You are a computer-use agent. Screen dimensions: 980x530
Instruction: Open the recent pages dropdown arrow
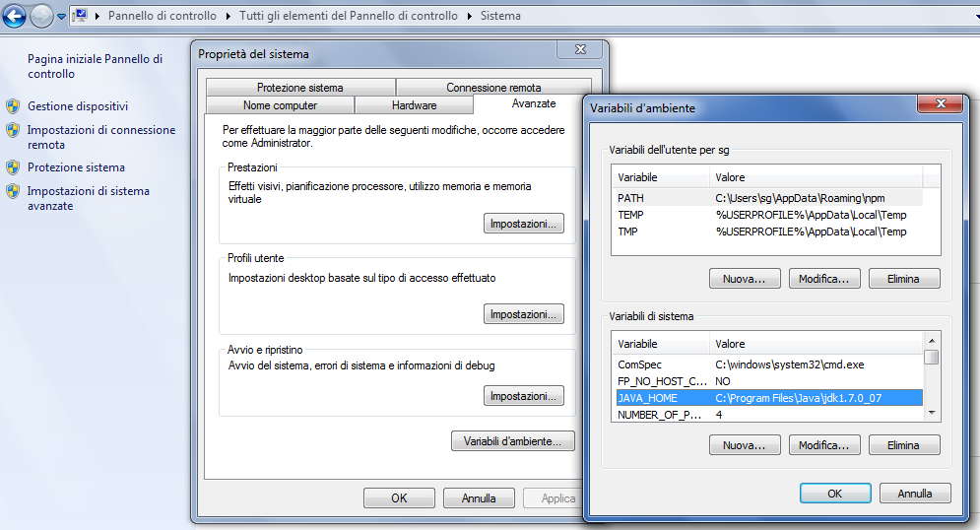coord(61,17)
